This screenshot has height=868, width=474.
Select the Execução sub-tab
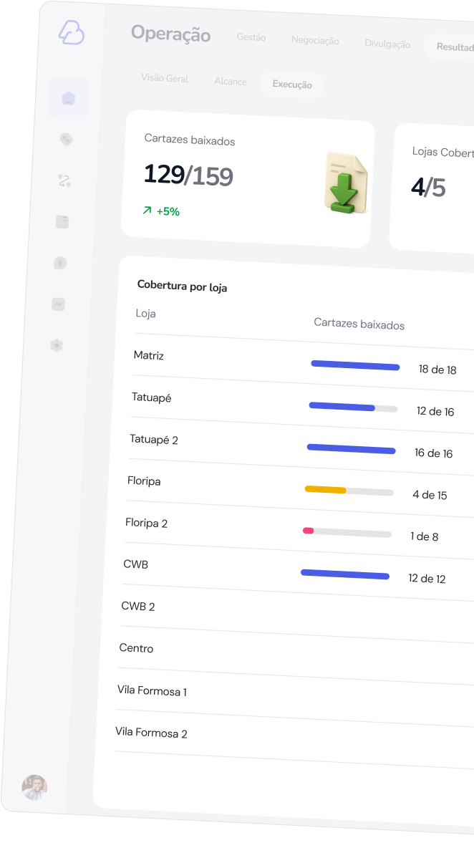click(292, 85)
